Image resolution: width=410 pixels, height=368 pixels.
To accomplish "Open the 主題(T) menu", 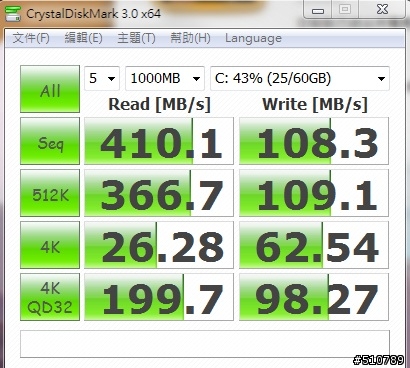I will click(136, 38).
